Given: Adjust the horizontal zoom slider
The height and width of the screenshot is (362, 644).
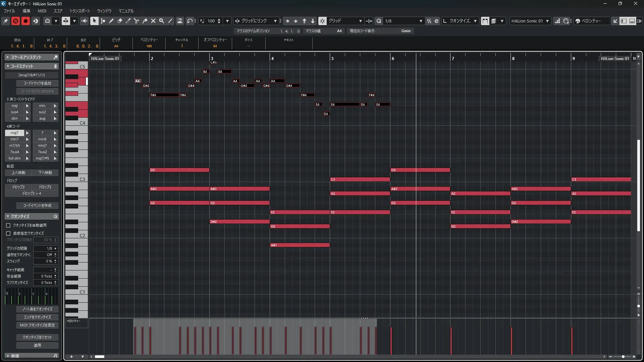Looking at the screenshot, I should click(623, 357).
